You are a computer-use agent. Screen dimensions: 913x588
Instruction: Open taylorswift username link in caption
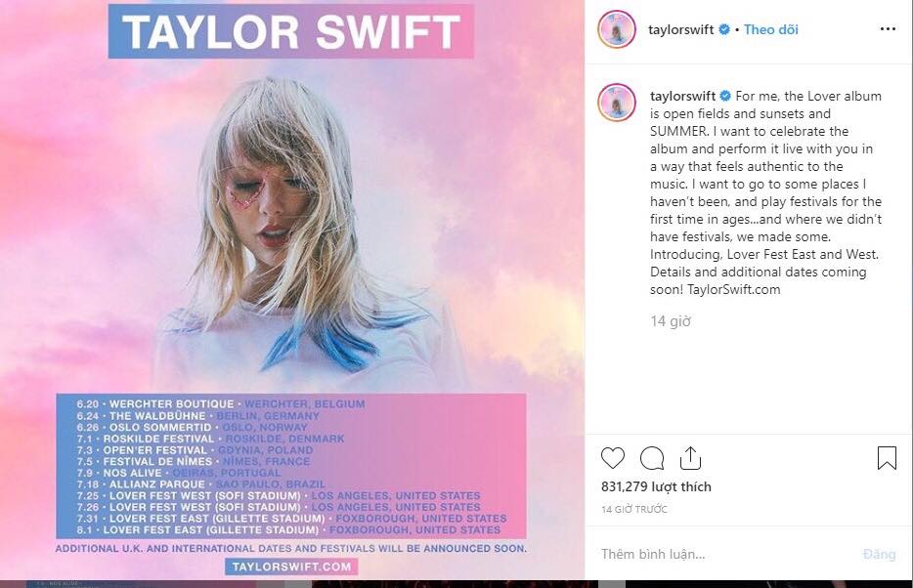[683, 96]
